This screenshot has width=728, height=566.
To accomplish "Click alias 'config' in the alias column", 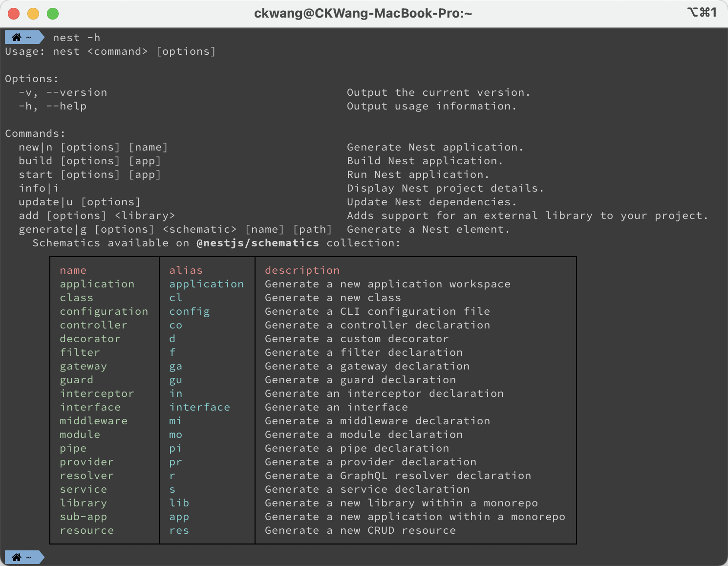I will pyautogui.click(x=190, y=311).
